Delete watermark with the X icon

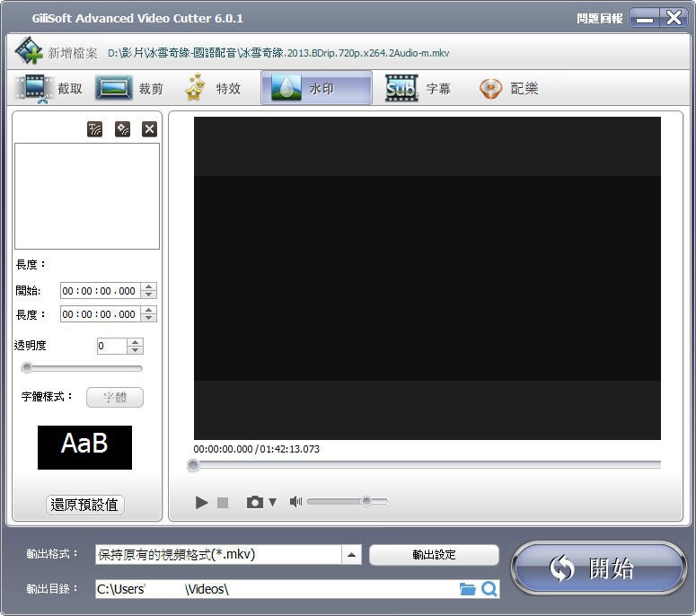[149, 129]
